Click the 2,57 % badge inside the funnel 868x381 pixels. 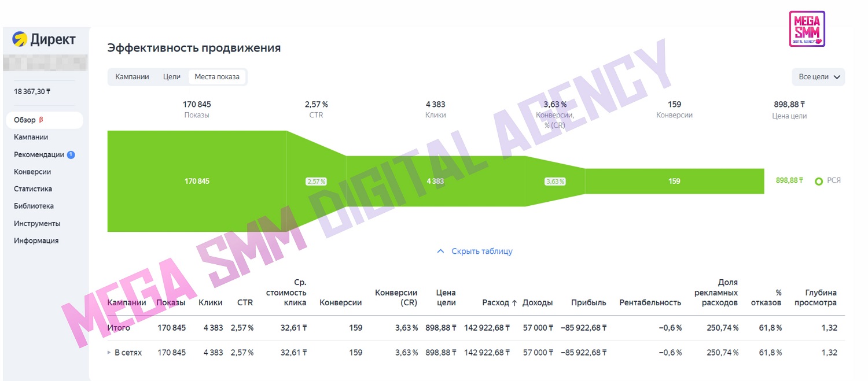point(316,182)
